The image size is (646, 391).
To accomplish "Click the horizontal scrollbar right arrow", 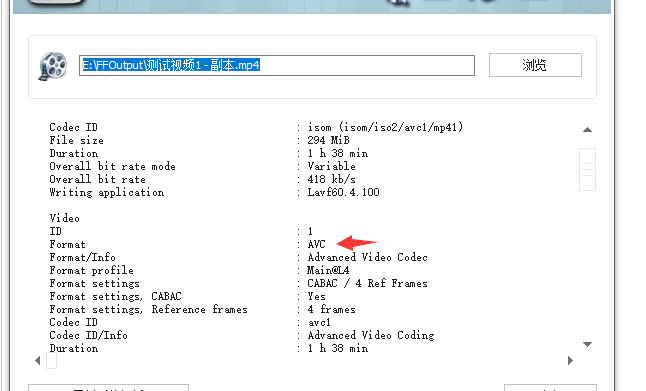I will (x=570, y=361).
